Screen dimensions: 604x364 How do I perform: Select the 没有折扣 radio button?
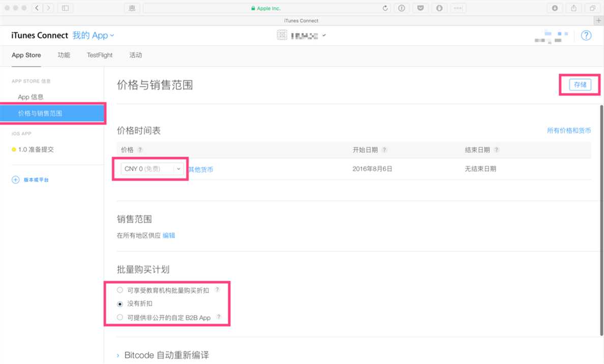(x=120, y=304)
